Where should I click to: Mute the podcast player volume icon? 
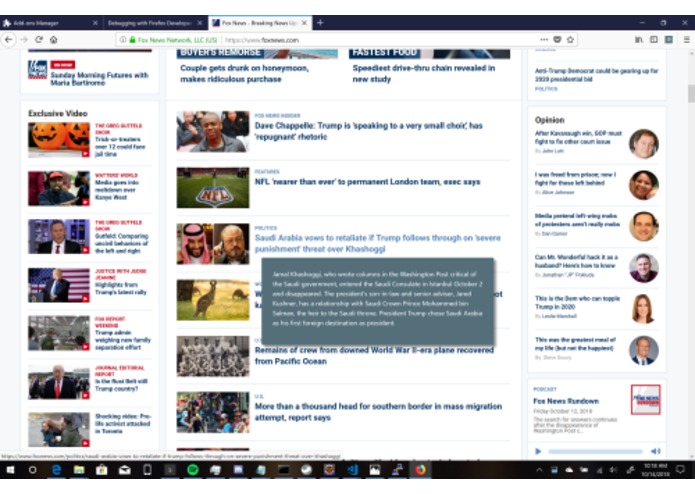pyautogui.click(x=656, y=451)
